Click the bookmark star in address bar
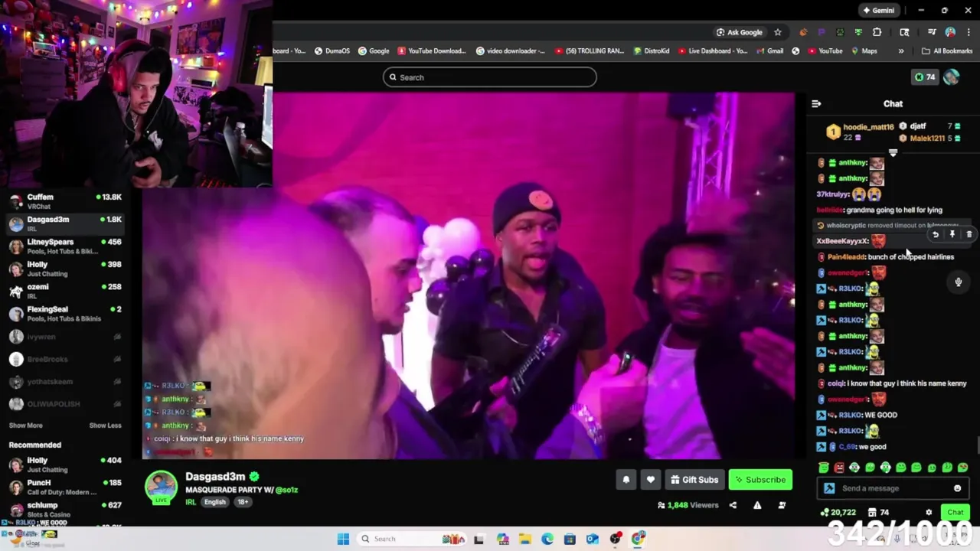 click(x=778, y=32)
